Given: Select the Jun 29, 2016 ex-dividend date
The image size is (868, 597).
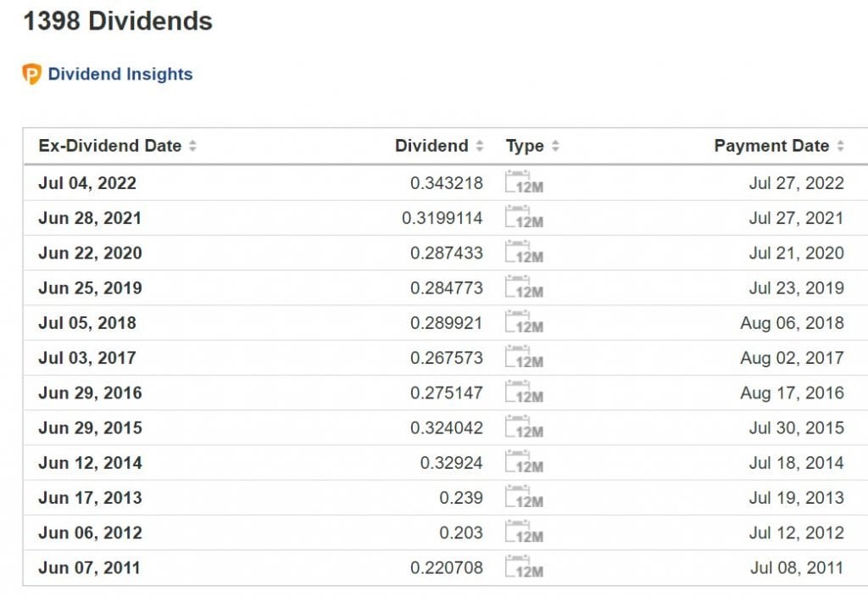Looking at the screenshot, I should coord(90,393).
